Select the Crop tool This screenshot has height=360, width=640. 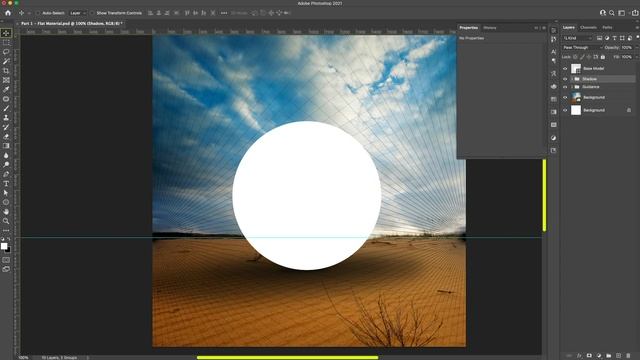click(x=6, y=71)
